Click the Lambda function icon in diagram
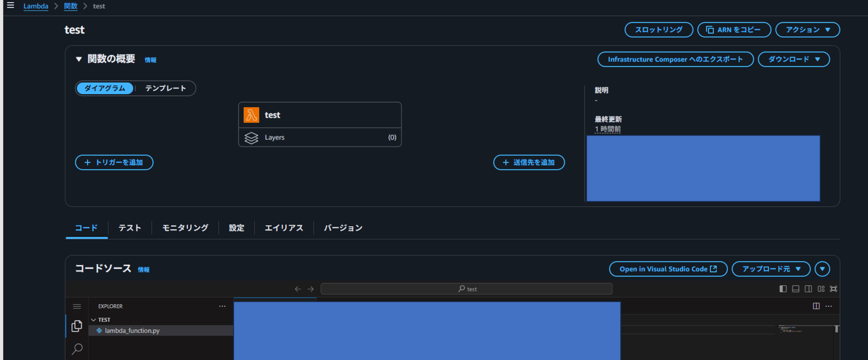This screenshot has height=360, width=868. [251, 115]
